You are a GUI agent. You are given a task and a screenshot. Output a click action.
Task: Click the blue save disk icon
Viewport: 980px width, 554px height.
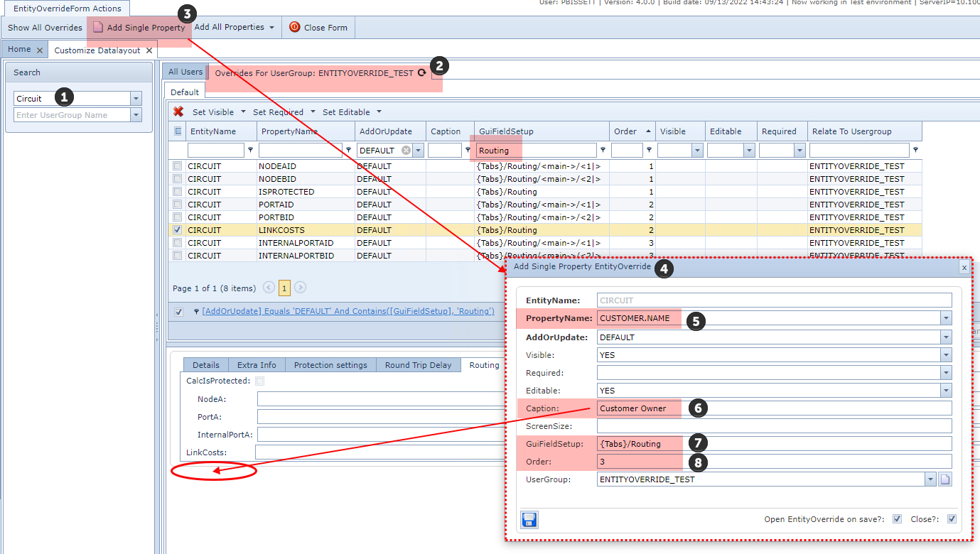click(x=529, y=520)
